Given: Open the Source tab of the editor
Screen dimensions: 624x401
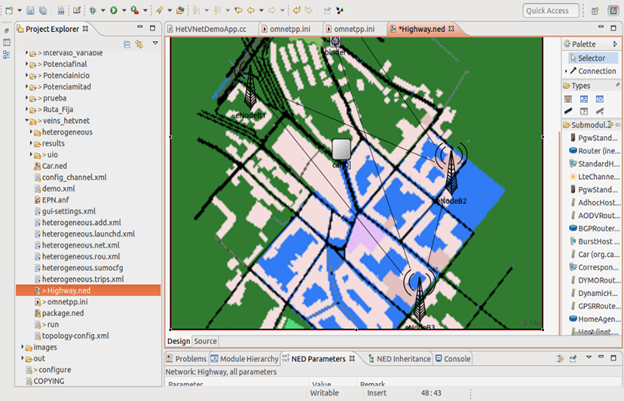Looking at the screenshot, I should [205, 341].
